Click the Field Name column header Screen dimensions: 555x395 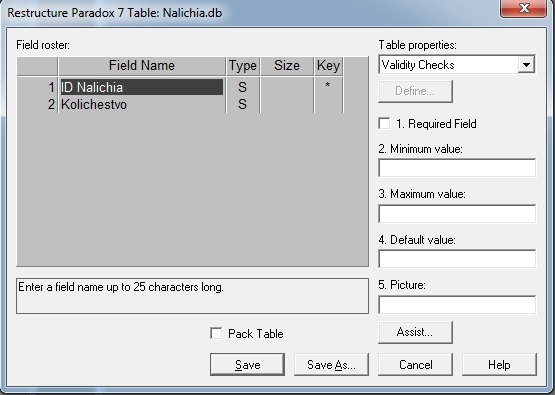(x=142, y=66)
